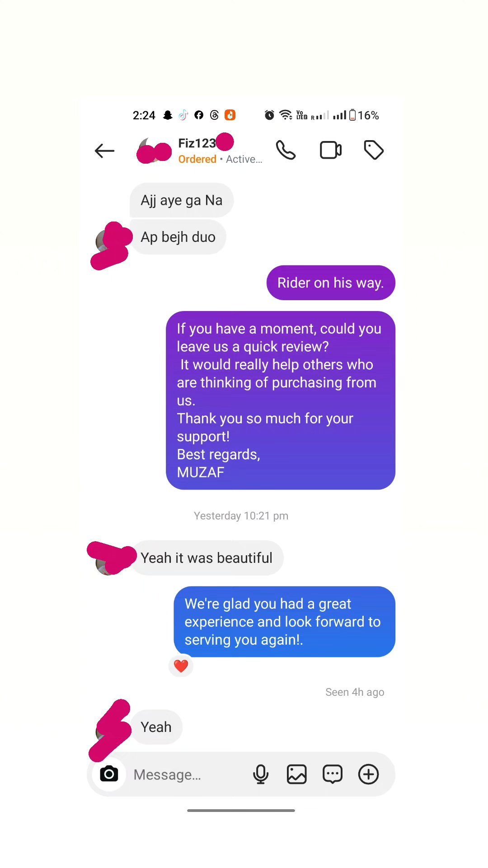Select the 'Yeah it was beautiful' message

tap(207, 558)
